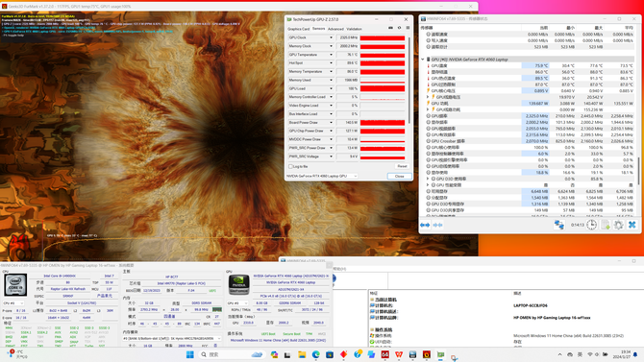644x362 pixels.
Task: Click network icon in system tray
Action: click(x=590, y=354)
